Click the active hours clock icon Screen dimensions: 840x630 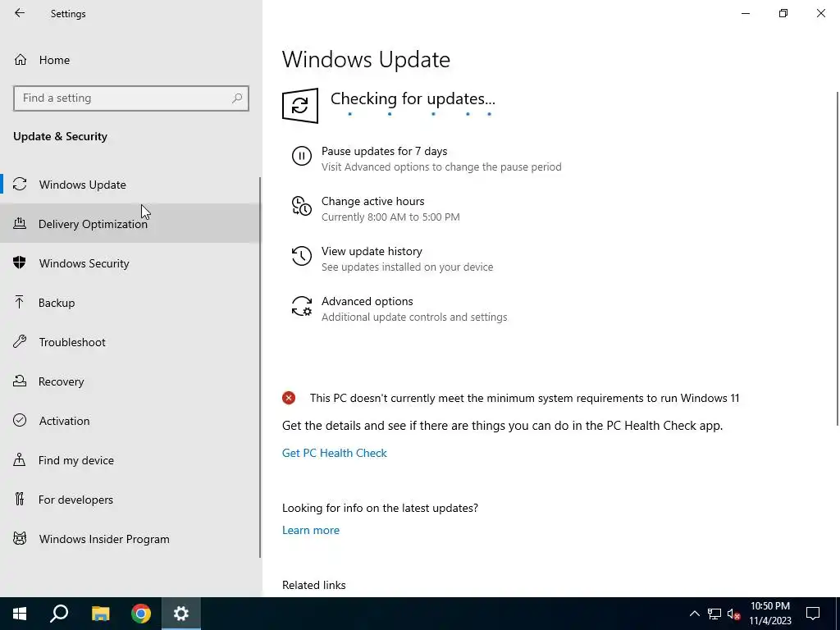click(302, 206)
